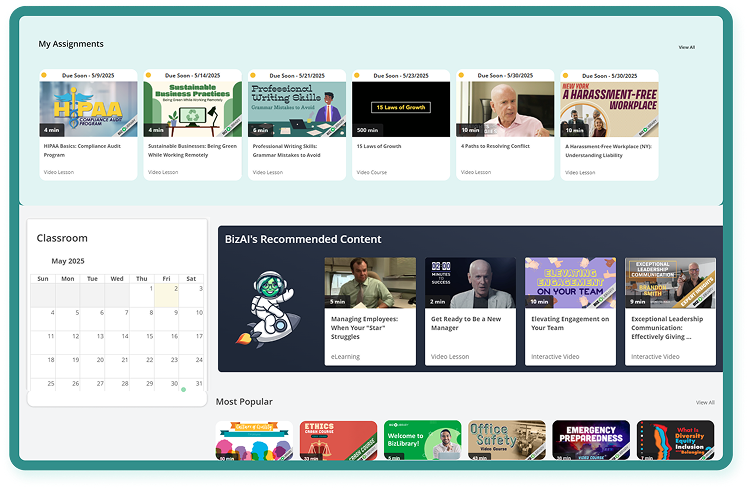Click the due-soon dot for 5/23/2025 assignment
This screenshot has width=749, height=489.
tap(356, 75)
